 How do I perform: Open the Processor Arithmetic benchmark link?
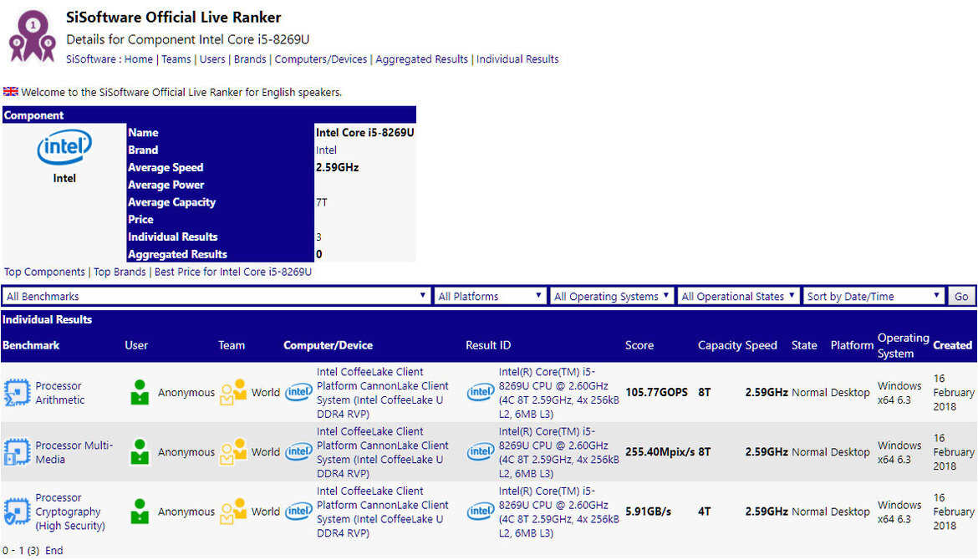(x=60, y=393)
